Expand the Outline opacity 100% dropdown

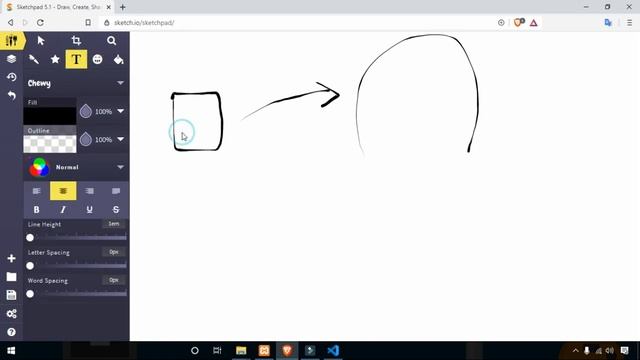[x=120, y=139]
